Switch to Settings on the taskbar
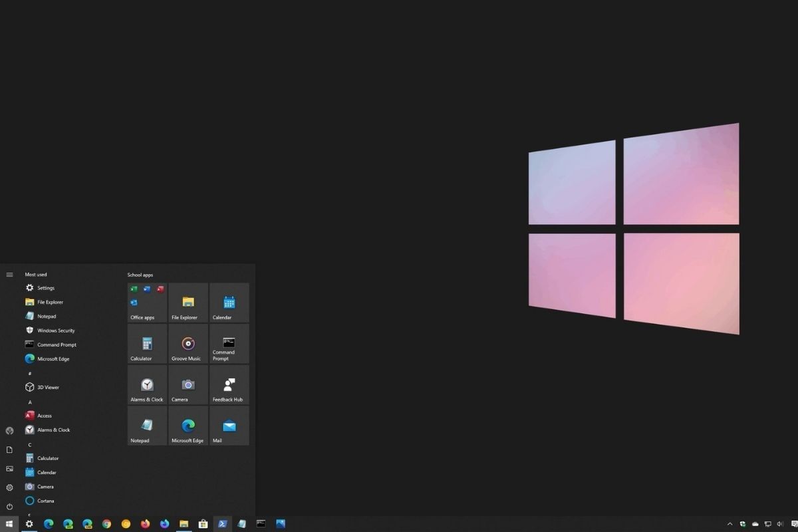798x532 pixels. [x=29, y=524]
